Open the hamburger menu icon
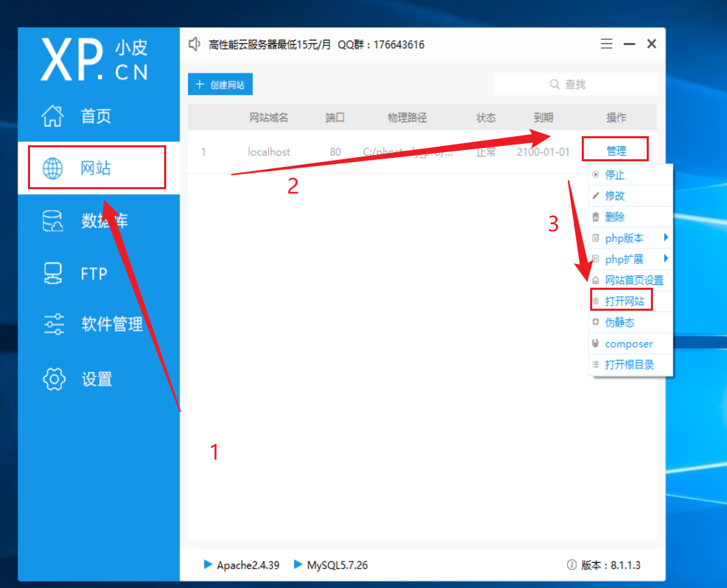The width and height of the screenshot is (727, 588). 606,43
